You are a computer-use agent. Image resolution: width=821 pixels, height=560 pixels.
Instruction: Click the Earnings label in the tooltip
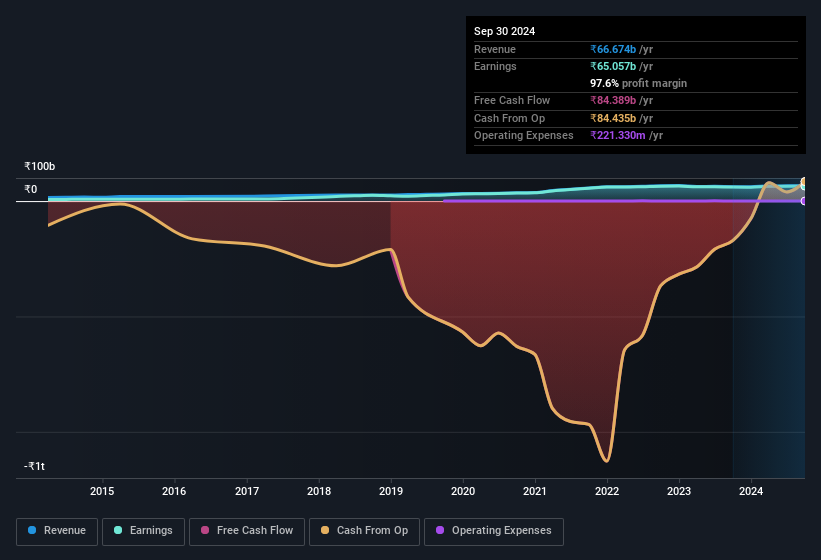pyautogui.click(x=495, y=66)
